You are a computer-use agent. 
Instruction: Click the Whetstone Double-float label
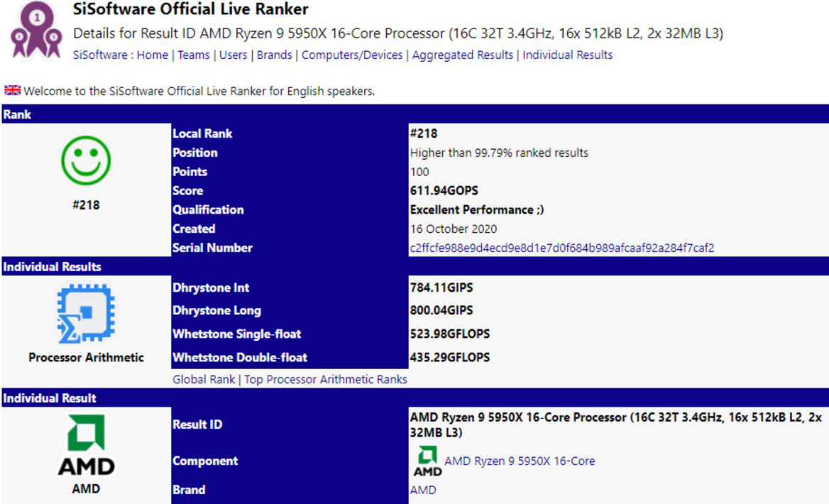click(x=240, y=358)
